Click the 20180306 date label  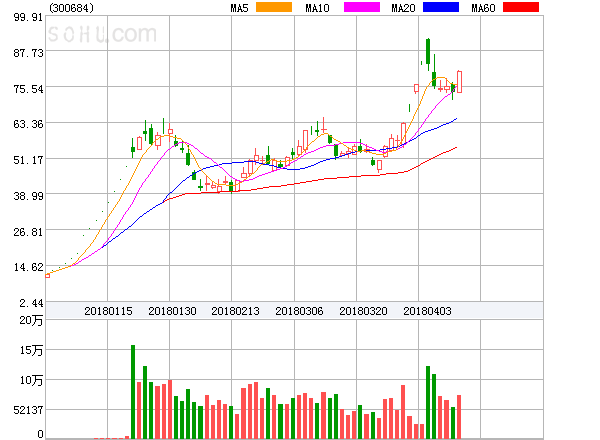[x=299, y=311]
